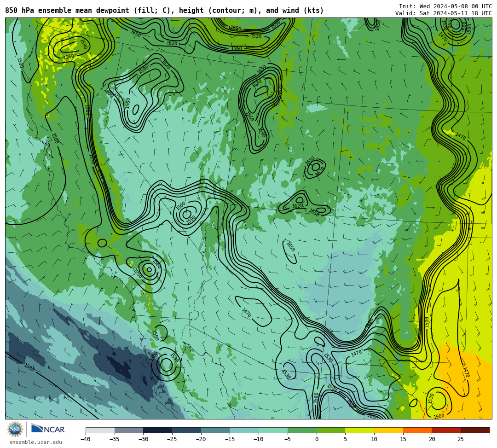Click the -40 colorbar tick label

click(85, 439)
